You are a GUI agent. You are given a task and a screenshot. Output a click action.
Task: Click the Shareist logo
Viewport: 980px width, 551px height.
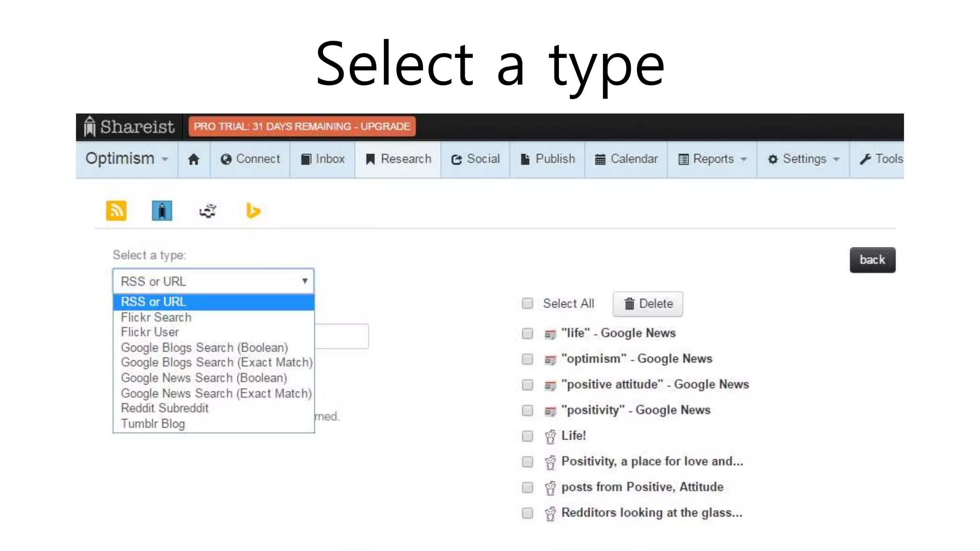pyautogui.click(x=129, y=127)
